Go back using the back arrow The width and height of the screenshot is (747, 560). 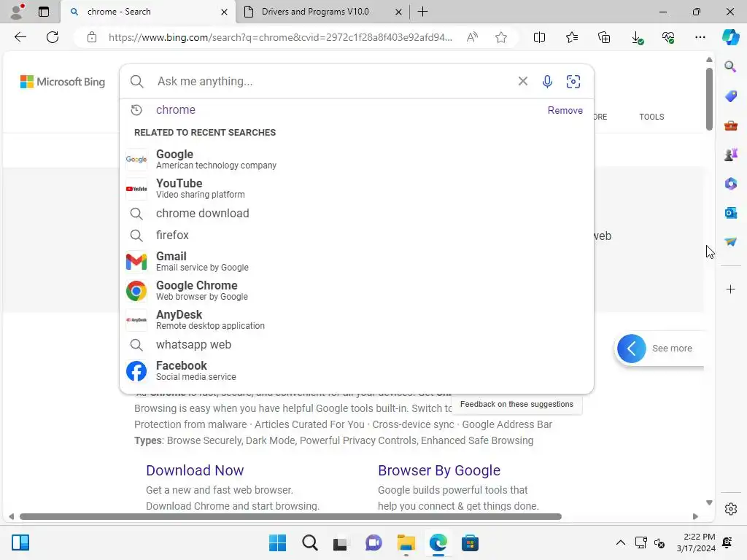[20, 37]
